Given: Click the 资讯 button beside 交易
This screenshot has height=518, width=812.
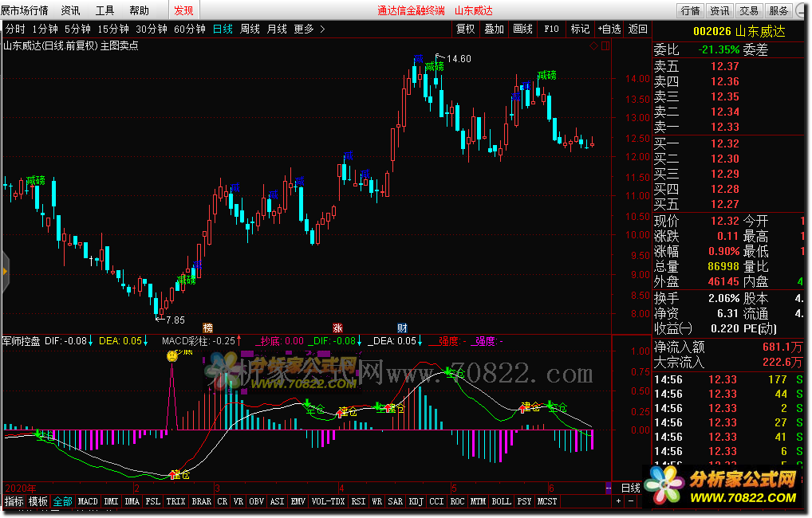Looking at the screenshot, I should pyautogui.click(x=719, y=10).
